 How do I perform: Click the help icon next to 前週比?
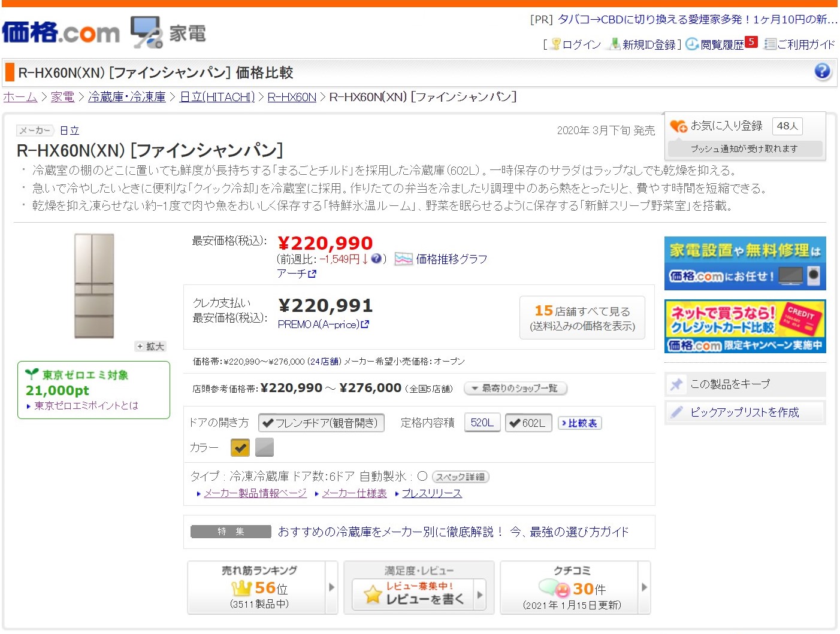(376, 259)
